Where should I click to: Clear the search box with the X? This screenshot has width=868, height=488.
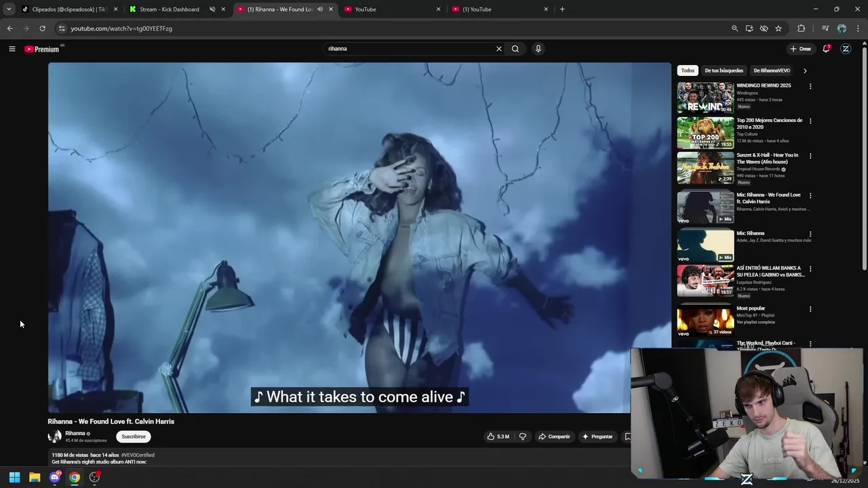tap(499, 49)
